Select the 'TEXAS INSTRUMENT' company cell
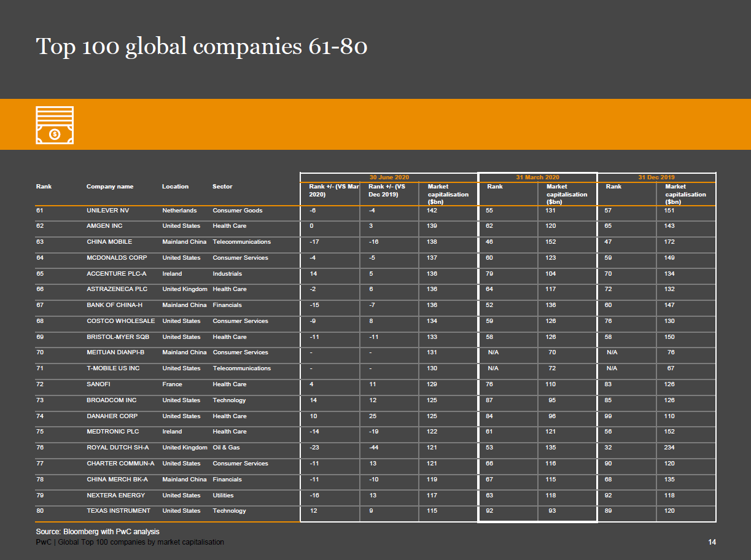The height and width of the screenshot is (560, 751). 119,511
